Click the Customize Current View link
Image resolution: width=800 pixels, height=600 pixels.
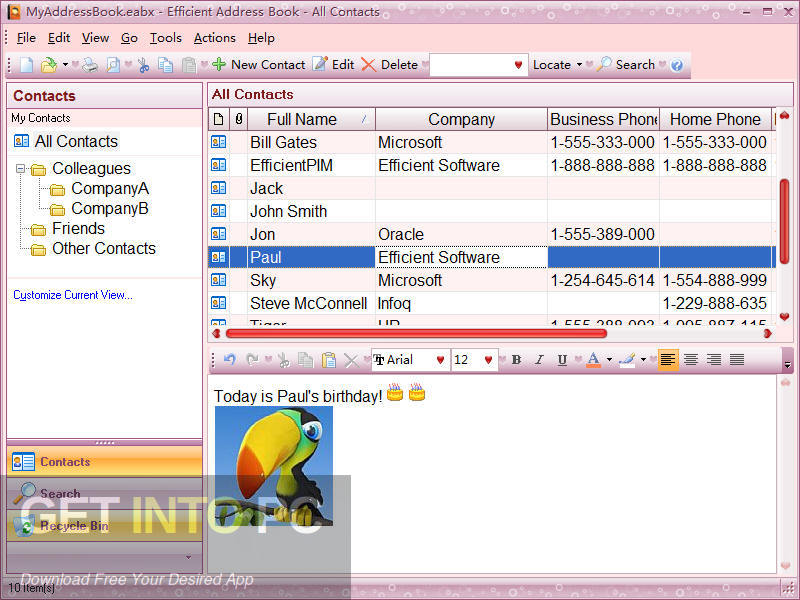pos(72,295)
